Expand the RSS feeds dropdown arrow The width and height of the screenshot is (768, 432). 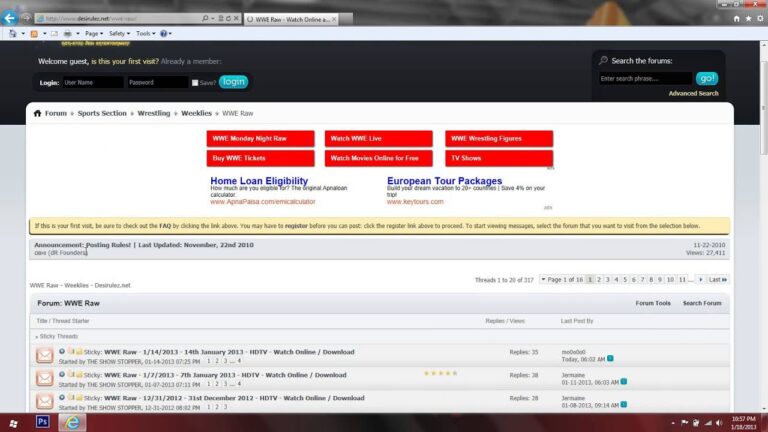(x=44, y=33)
